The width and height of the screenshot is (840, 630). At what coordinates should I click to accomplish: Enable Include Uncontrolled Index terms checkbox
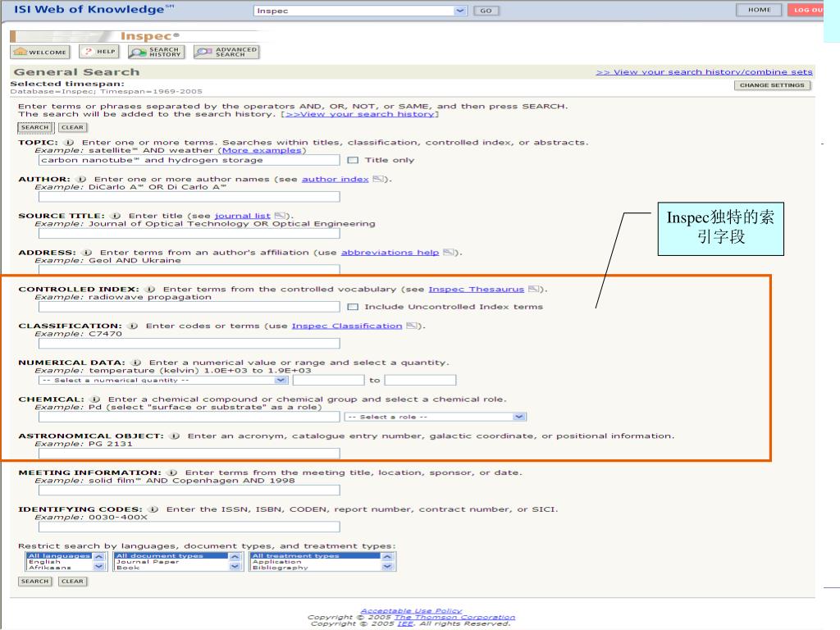click(353, 307)
